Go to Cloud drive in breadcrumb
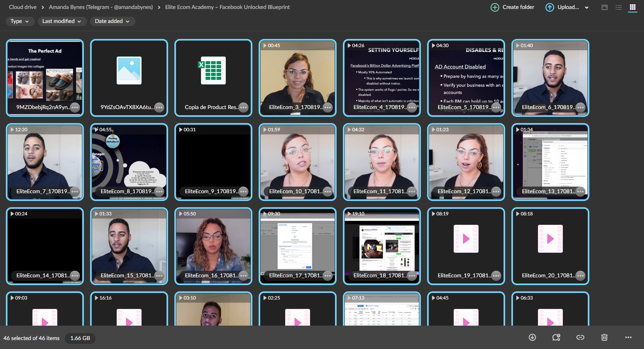 23,7
